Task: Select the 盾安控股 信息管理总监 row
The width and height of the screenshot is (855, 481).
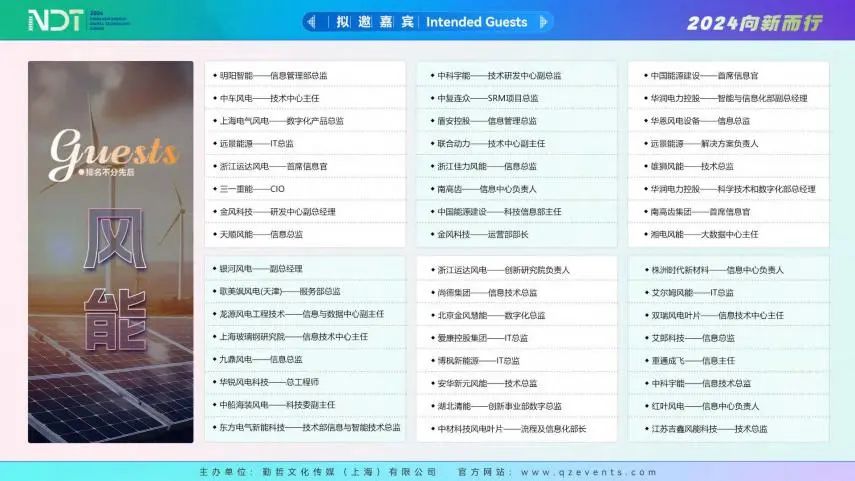Action: (517, 121)
